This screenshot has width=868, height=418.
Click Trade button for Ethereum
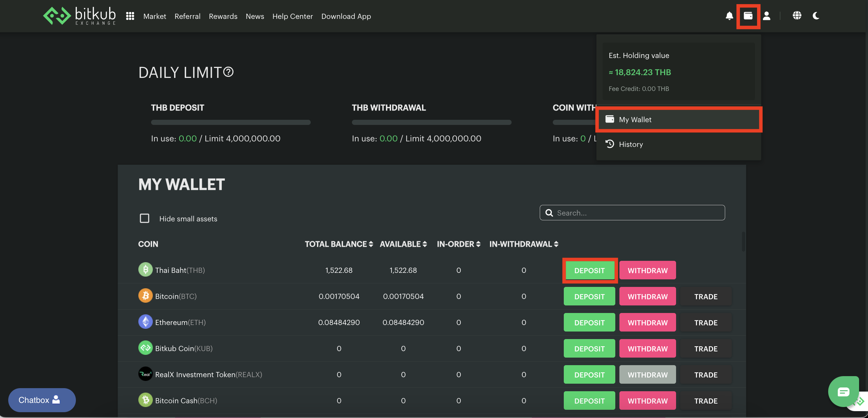[x=706, y=323]
